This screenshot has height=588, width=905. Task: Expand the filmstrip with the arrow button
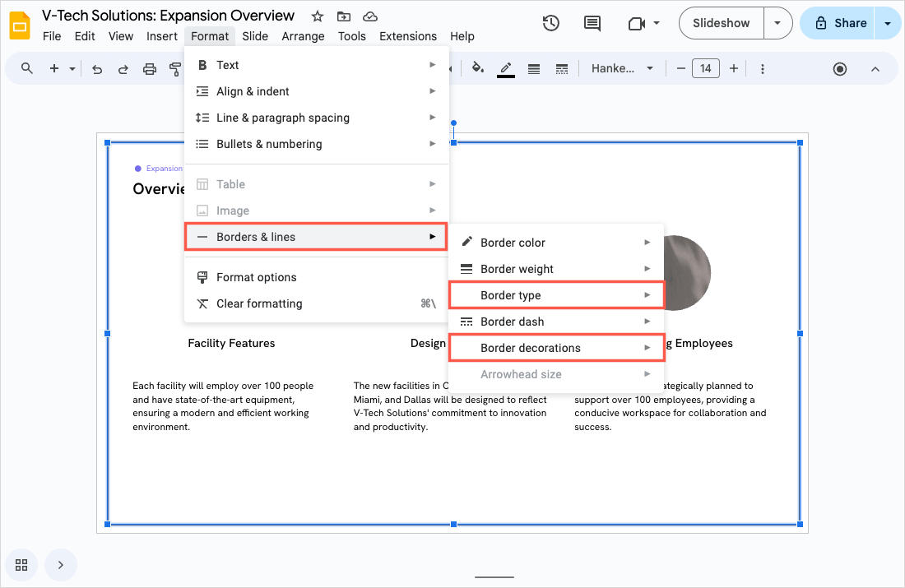[x=61, y=565]
